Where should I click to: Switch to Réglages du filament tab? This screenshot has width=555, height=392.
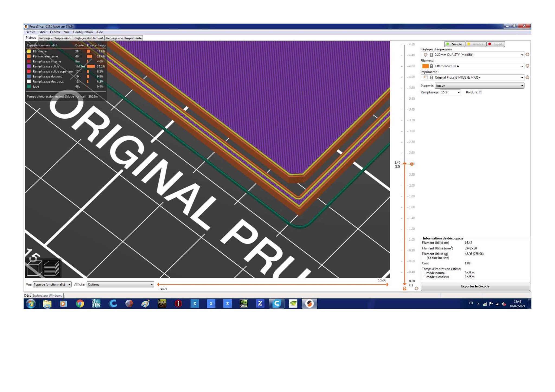pyautogui.click(x=88, y=38)
